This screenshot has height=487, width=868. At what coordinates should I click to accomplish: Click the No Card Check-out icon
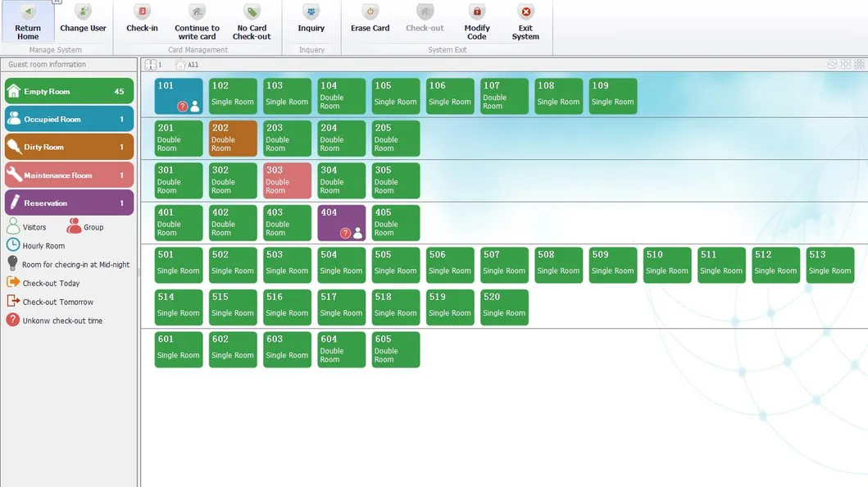coord(252,21)
